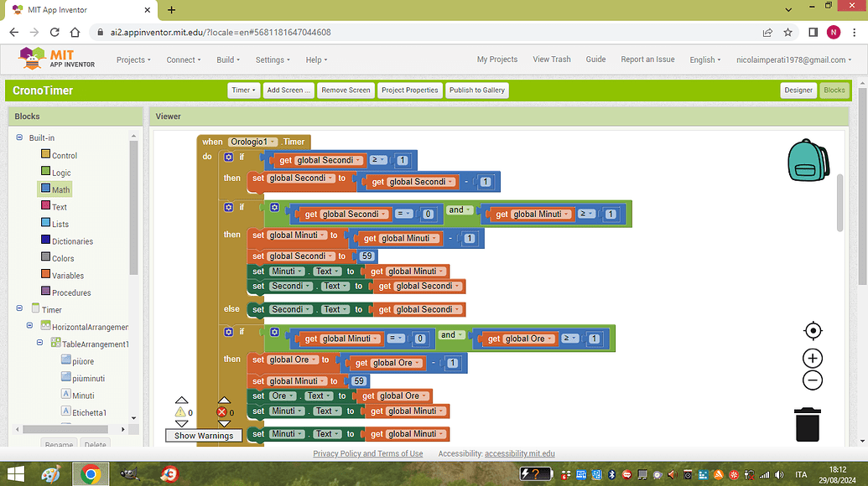Open the Logic blocks drawer

(60, 172)
